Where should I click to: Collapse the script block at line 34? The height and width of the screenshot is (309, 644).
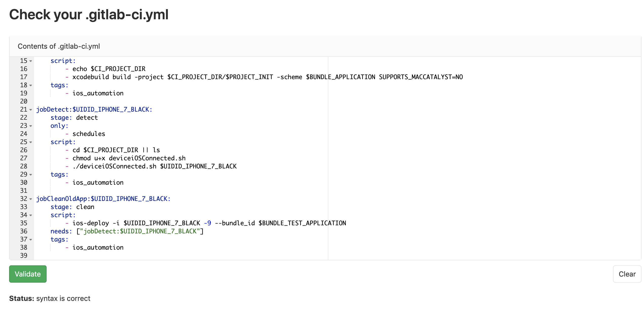click(31, 215)
